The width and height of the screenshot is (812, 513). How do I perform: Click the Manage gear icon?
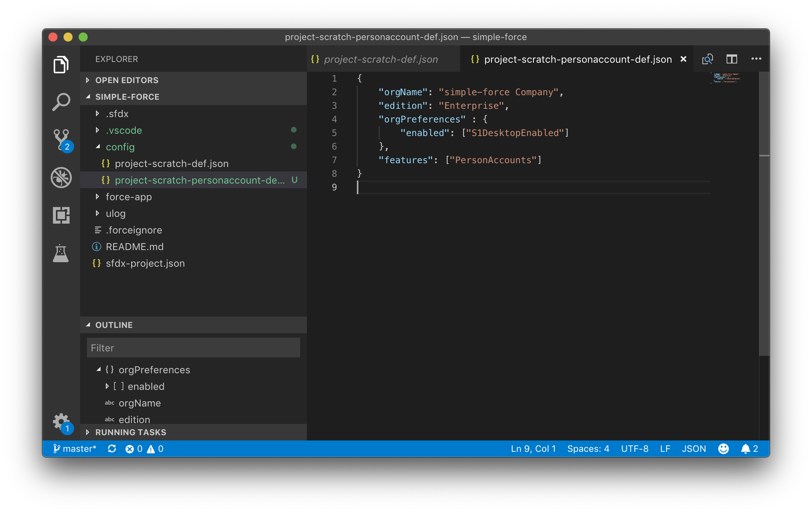(60, 421)
